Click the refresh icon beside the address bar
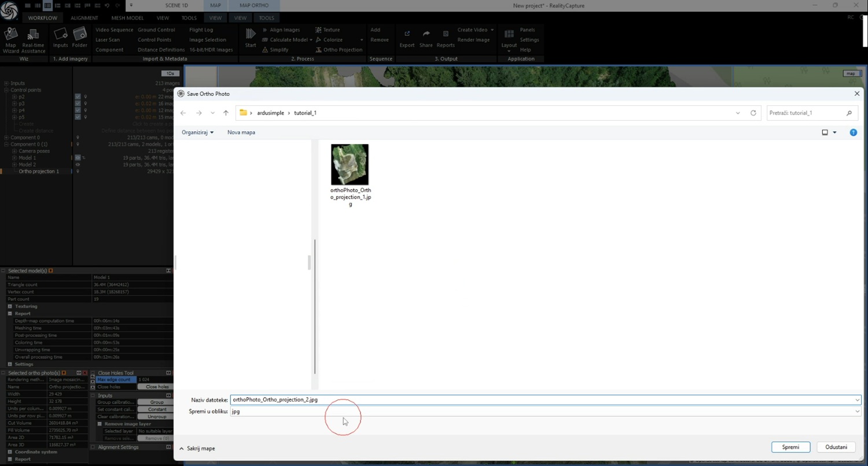 coord(753,113)
